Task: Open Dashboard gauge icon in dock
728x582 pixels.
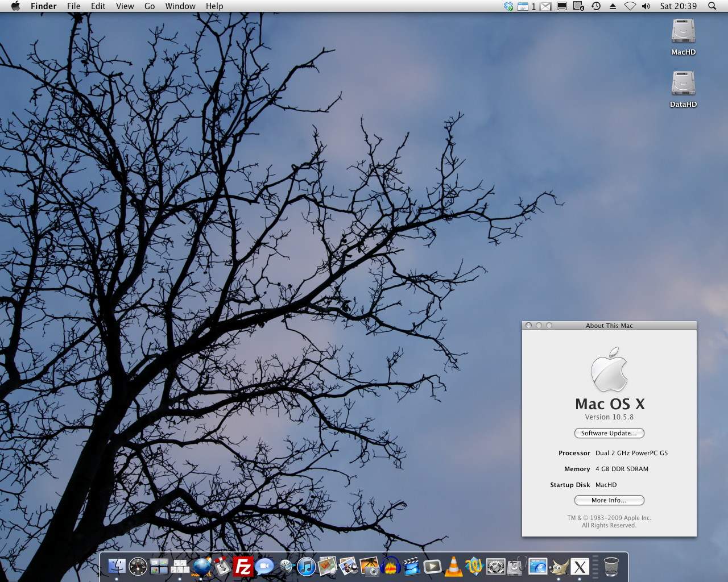Action: (138, 566)
